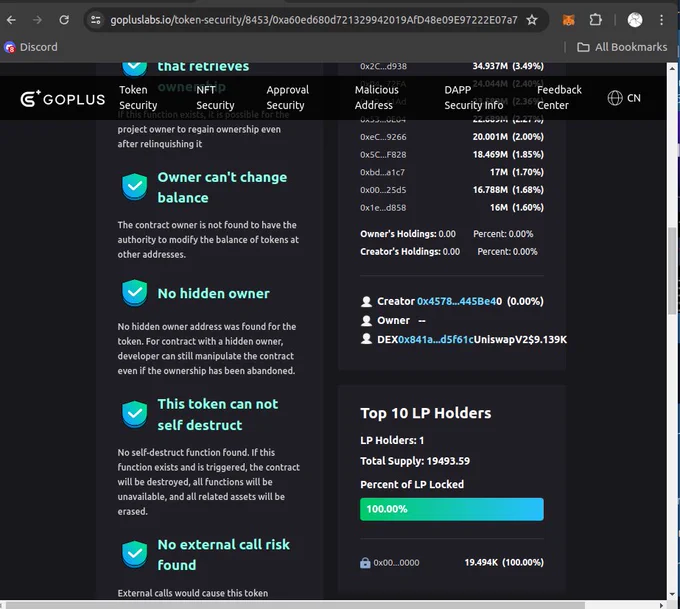
Task: Select holder row 0xbd...a1c7
Action: 451,172
